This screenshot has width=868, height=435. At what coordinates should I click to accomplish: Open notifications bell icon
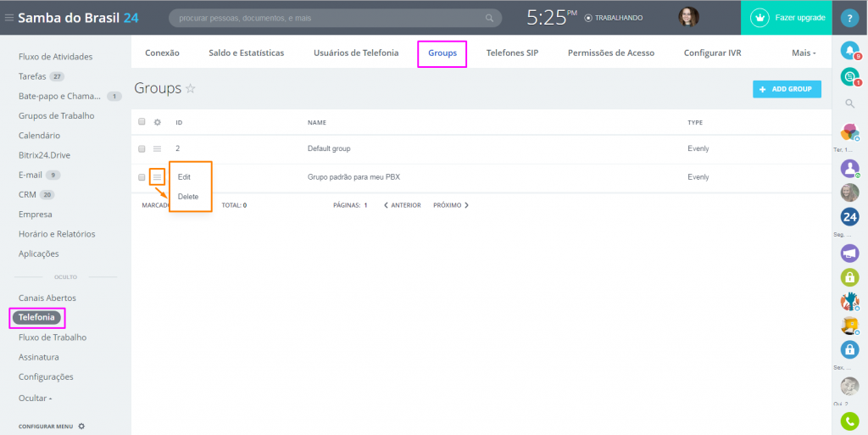849,51
